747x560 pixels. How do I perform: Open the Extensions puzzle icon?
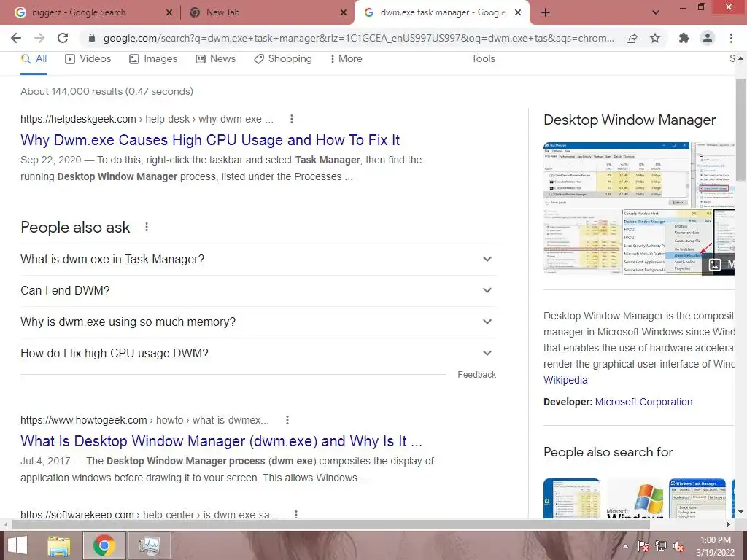684,38
